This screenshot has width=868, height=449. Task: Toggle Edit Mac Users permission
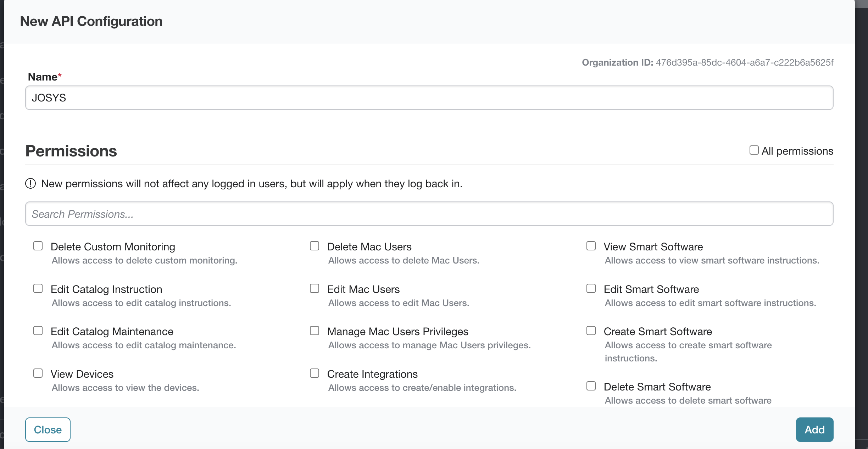point(315,288)
